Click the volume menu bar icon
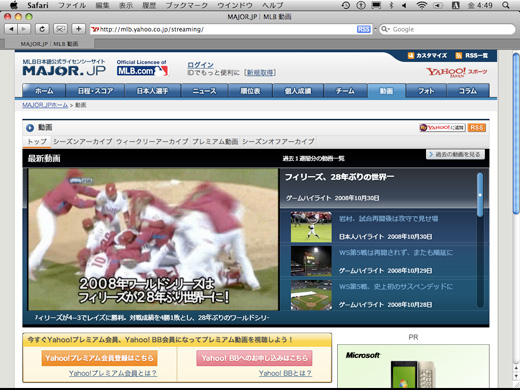 click(x=404, y=5)
